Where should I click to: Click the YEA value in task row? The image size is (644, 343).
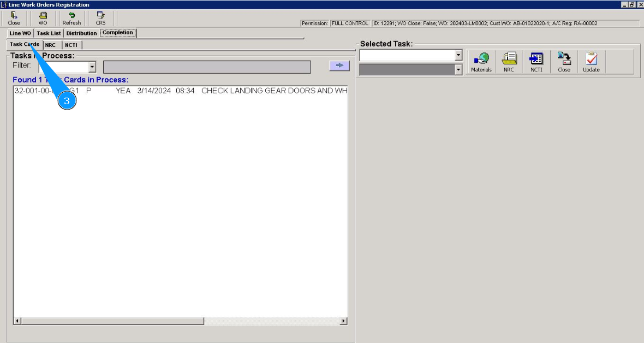[123, 91]
